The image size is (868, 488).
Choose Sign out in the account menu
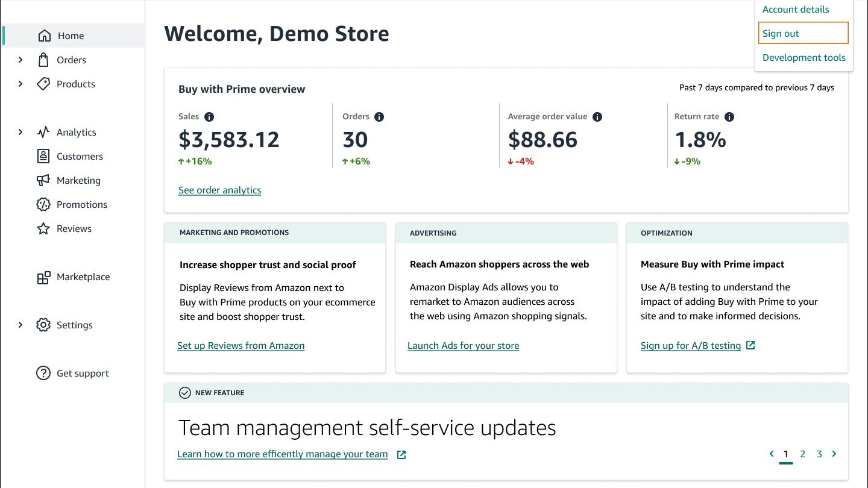[x=804, y=33]
